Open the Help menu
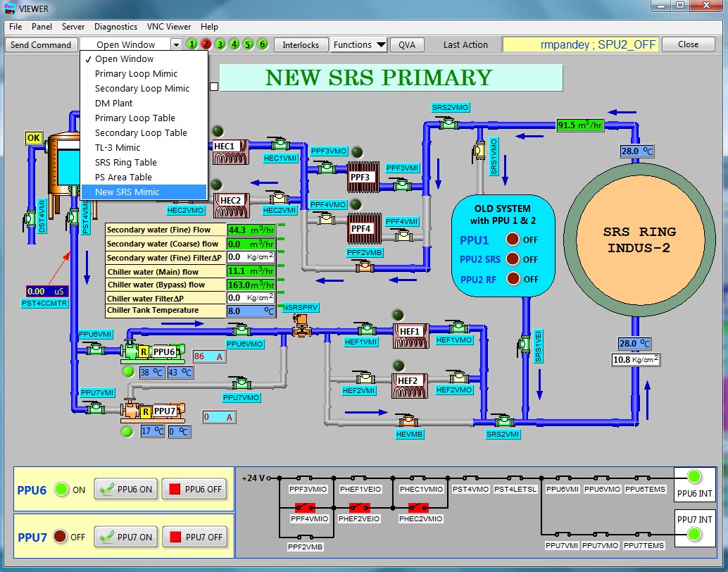This screenshot has width=728, height=572. [209, 27]
